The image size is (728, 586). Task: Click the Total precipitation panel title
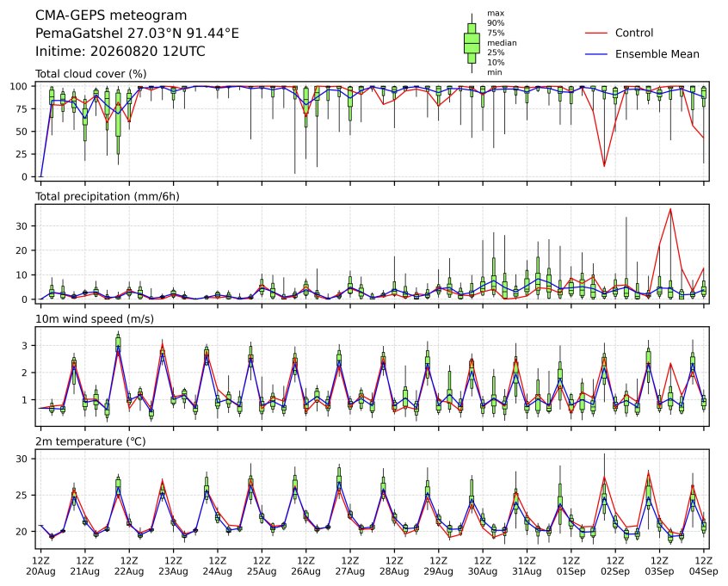pos(108,196)
